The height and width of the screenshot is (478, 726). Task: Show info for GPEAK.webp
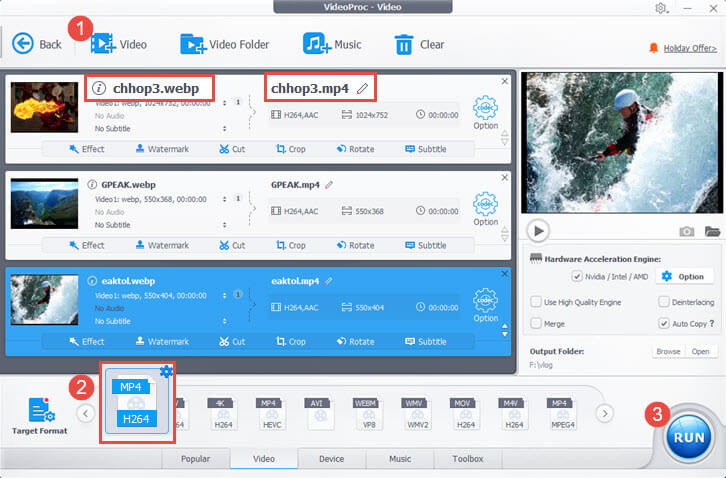[x=92, y=184]
